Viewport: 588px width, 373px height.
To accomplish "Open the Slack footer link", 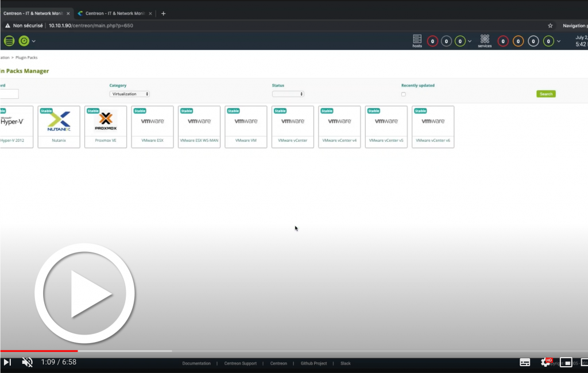I will [x=345, y=364].
